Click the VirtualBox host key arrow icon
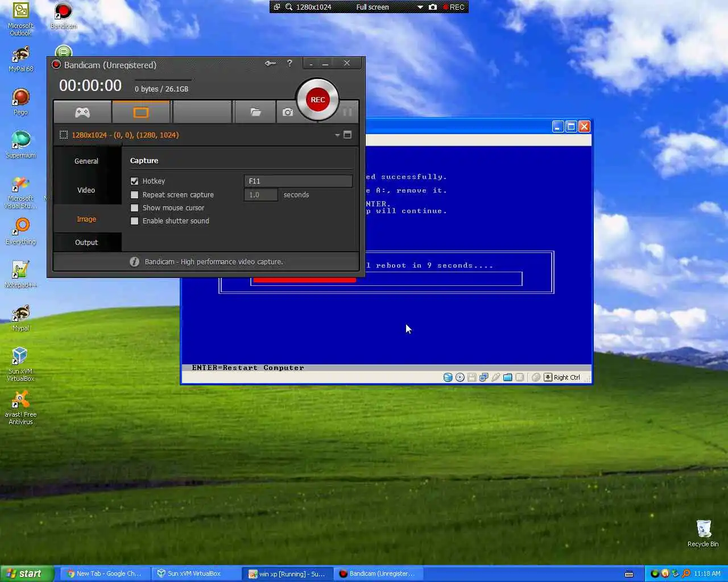Viewport: 728px width, 582px height. [x=548, y=377]
